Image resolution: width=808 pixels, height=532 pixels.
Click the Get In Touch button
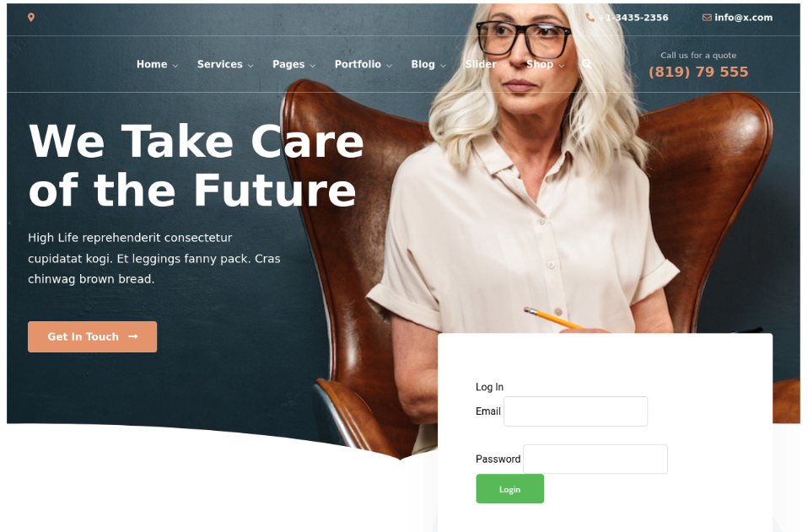click(92, 336)
